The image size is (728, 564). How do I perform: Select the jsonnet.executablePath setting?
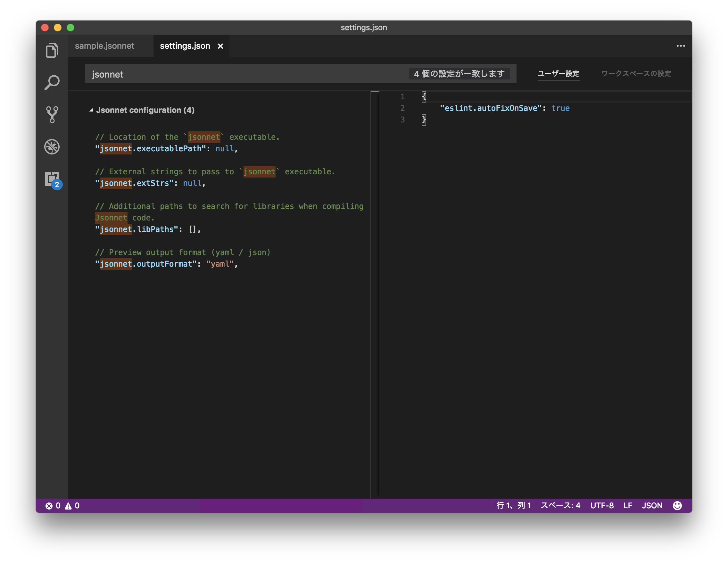tap(151, 149)
